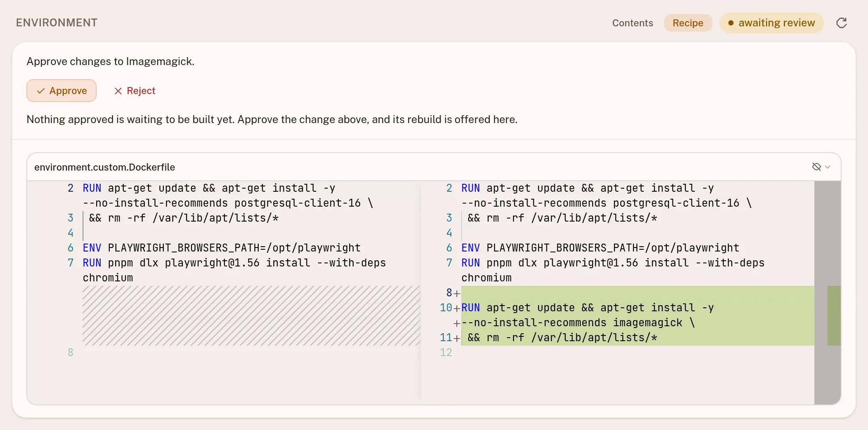Click the "Nothing approved is waiting to be built" message
This screenshot has width=868, height=430.
[272, 119]
